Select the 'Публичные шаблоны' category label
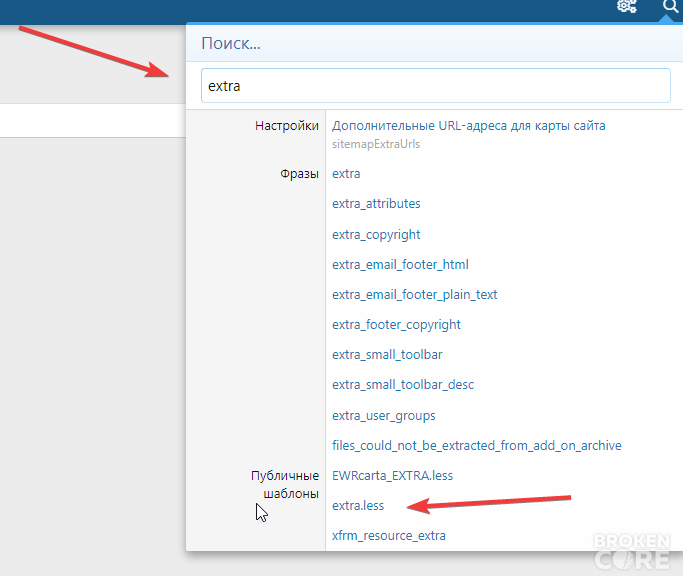Image resolution: width=683 pixels, height=576 pixels. point(285,485)
